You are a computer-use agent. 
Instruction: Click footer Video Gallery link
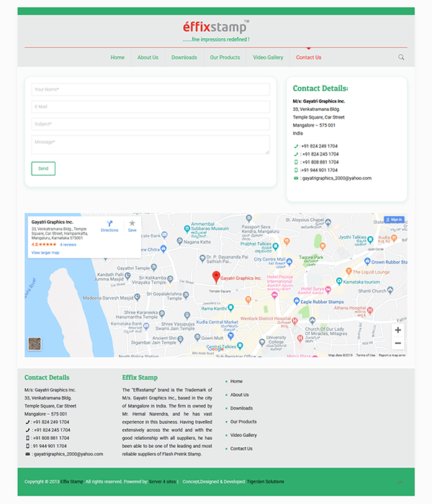coord(243,435)
